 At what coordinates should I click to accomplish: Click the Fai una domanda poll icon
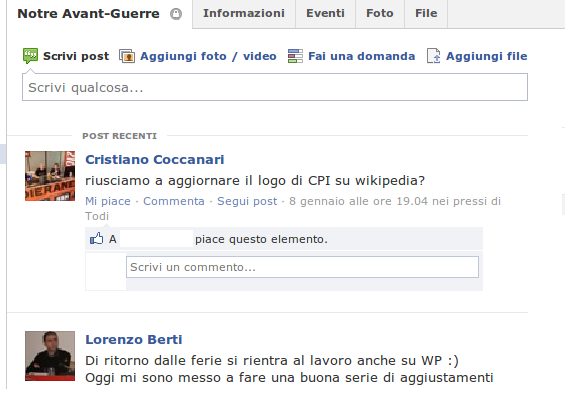(x=295, y=56)
